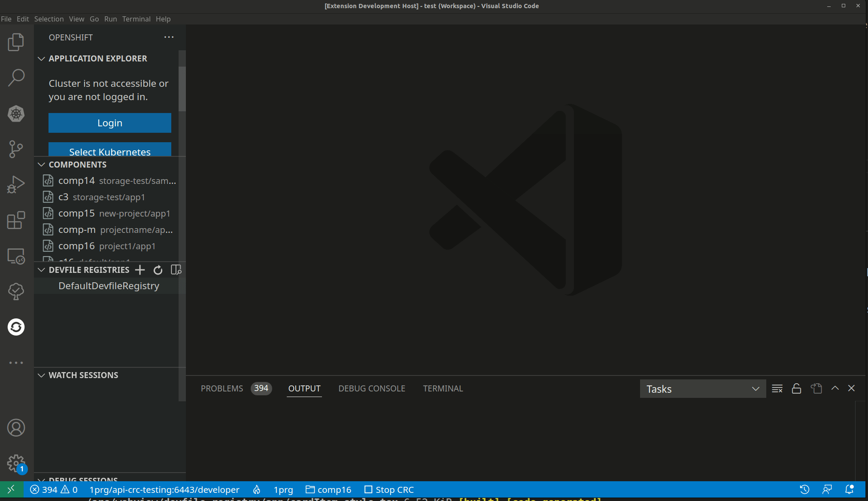Screen dimensions: 868x501
Task: Toggle output scroll lock
Action: coord(796,388)
